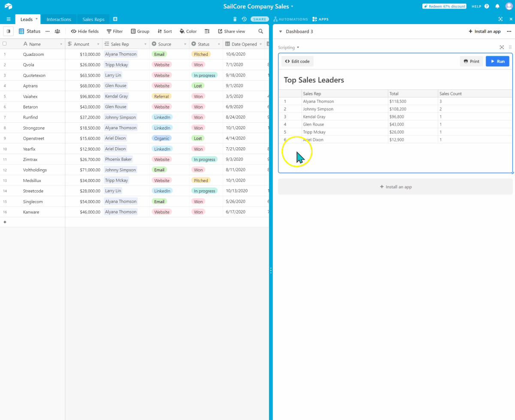This screenshot has height=420, width=515.
Task: Switch to the Sales Reps tab
Action: pyautogui.click(x=93, y=19)
